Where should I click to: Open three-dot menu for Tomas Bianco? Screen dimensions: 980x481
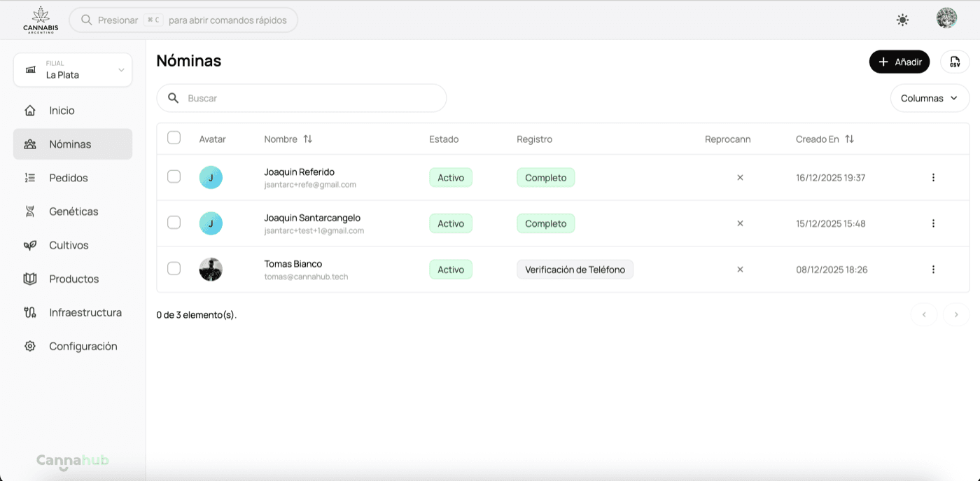click(x=933, y=270)
